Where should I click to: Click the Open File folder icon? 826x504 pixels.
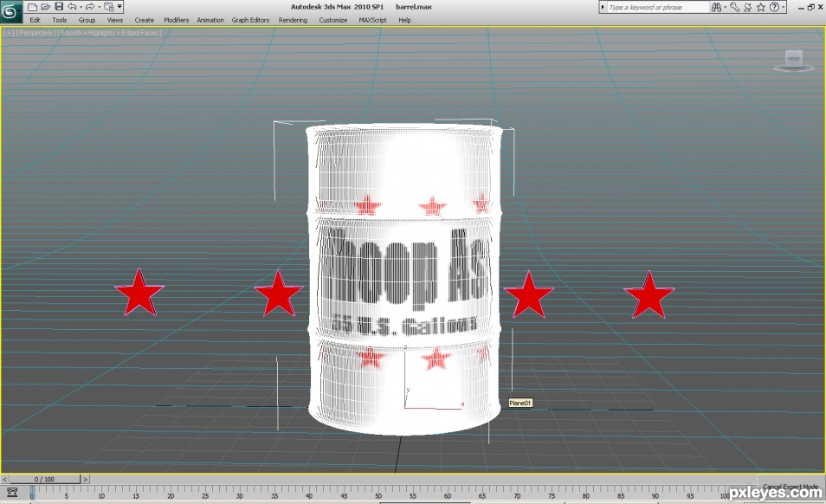point(46,7)
